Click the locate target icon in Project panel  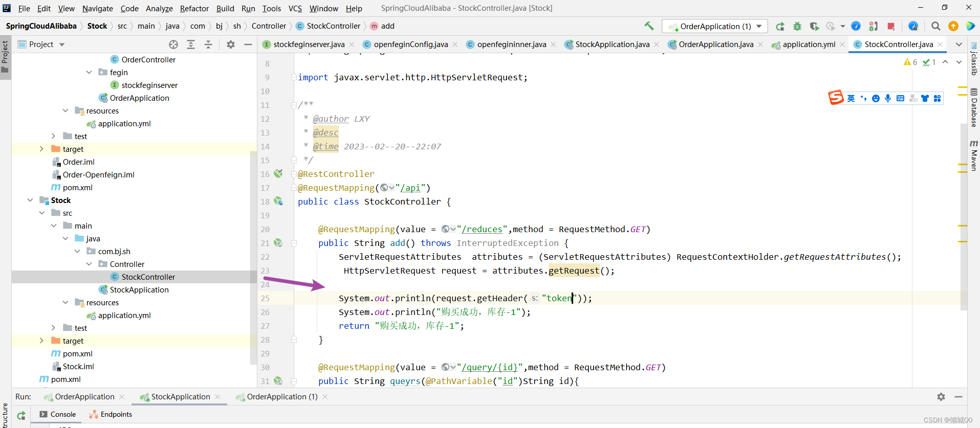click(x=173, y=44)
